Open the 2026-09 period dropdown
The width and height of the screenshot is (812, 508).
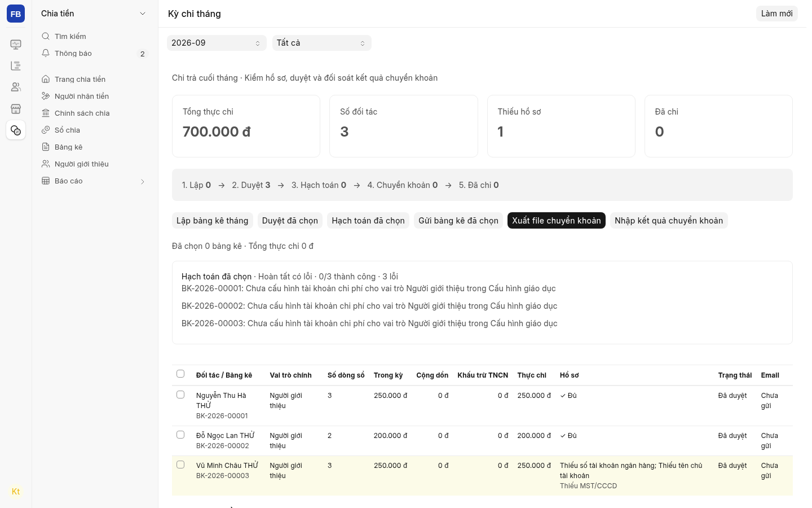217,43
